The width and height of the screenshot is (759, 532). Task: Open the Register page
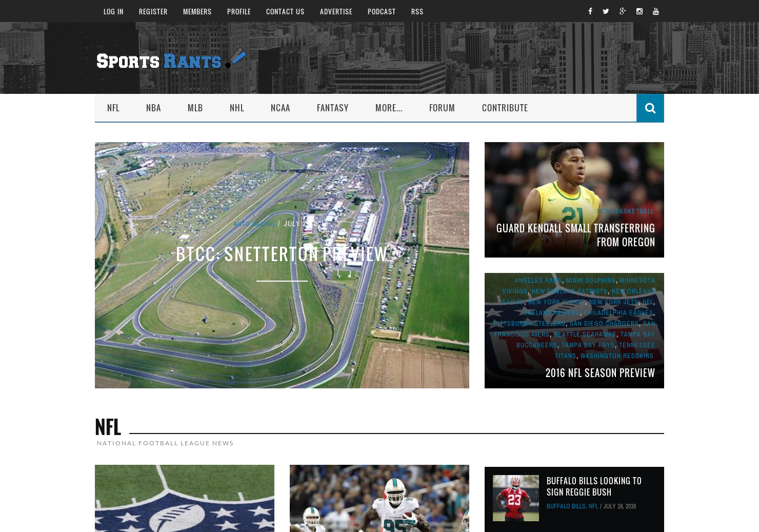(153, 11)
